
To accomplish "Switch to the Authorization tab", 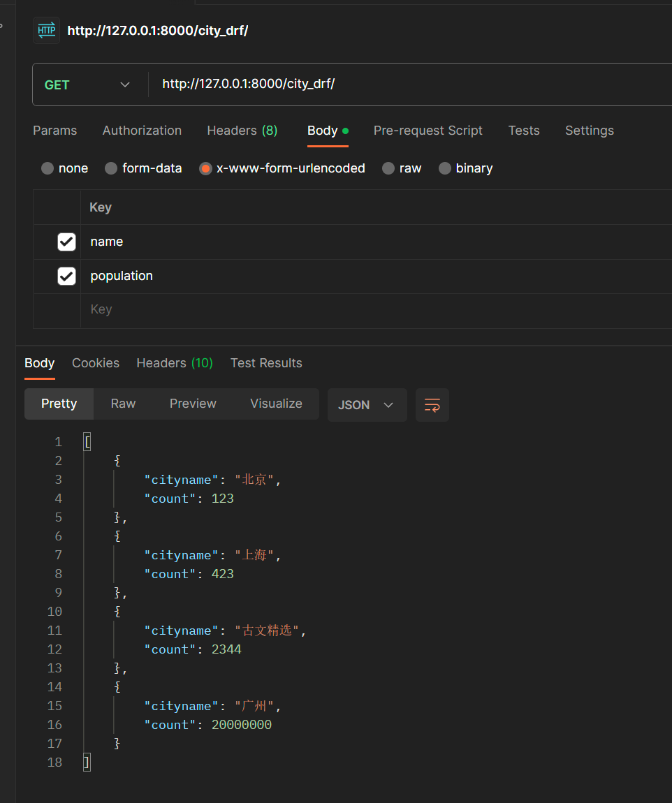I will click(x=142, y=130).
